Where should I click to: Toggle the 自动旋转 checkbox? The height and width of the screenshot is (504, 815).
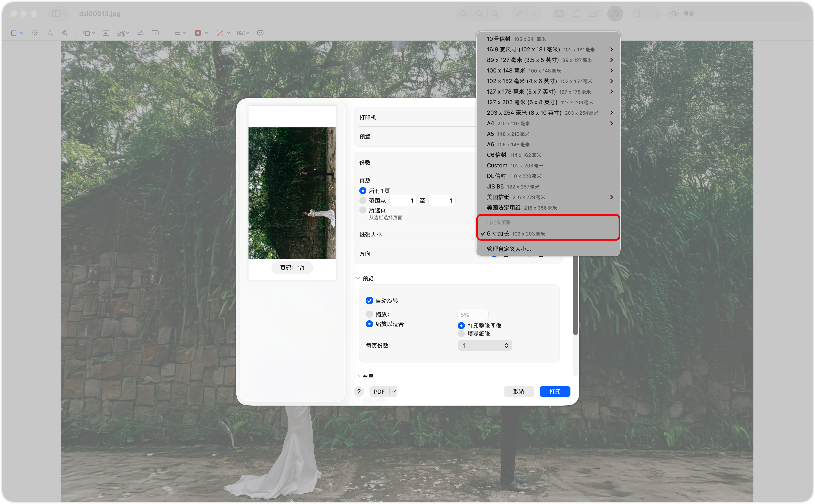(369, 301)
